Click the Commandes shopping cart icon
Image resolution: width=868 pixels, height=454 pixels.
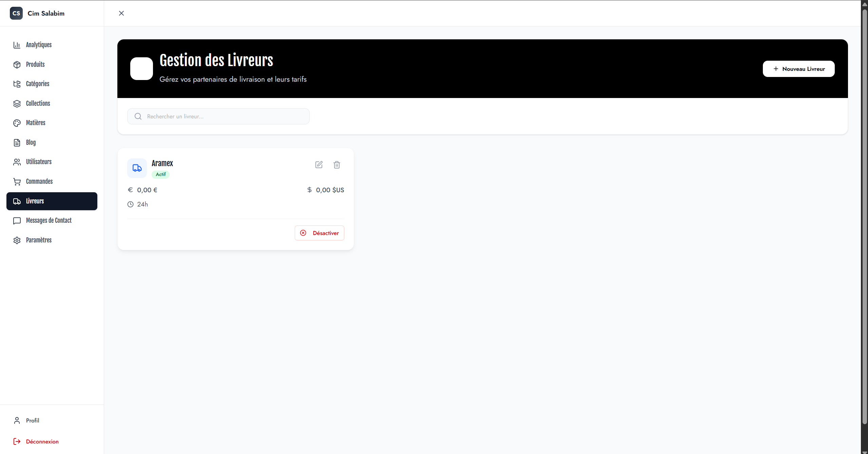[x=17, y=181]
